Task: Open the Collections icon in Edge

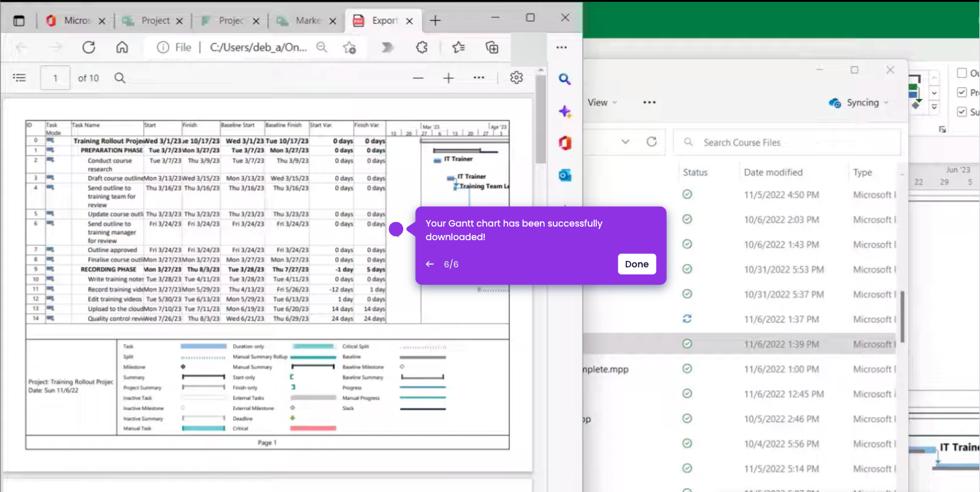Action: [x=492, y=47]
